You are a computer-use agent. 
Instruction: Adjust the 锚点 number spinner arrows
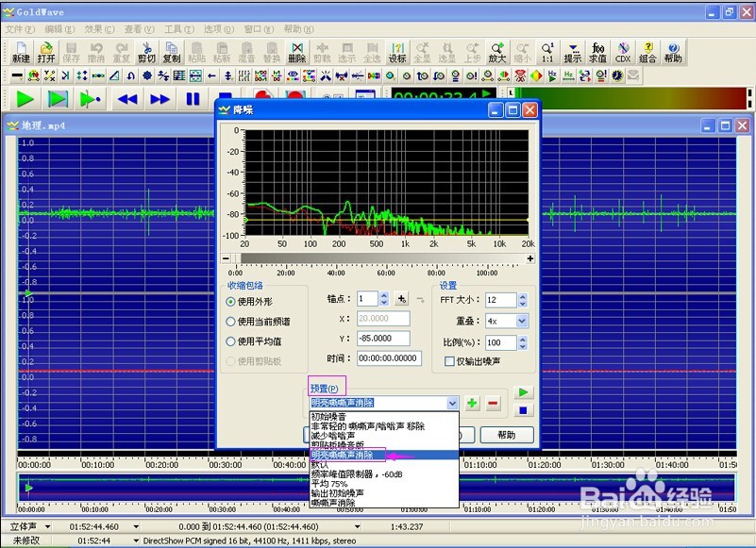click(384, 299)
